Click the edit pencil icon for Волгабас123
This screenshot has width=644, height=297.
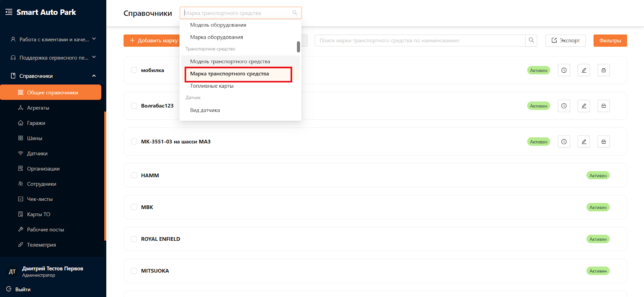[x=584, y=106]
